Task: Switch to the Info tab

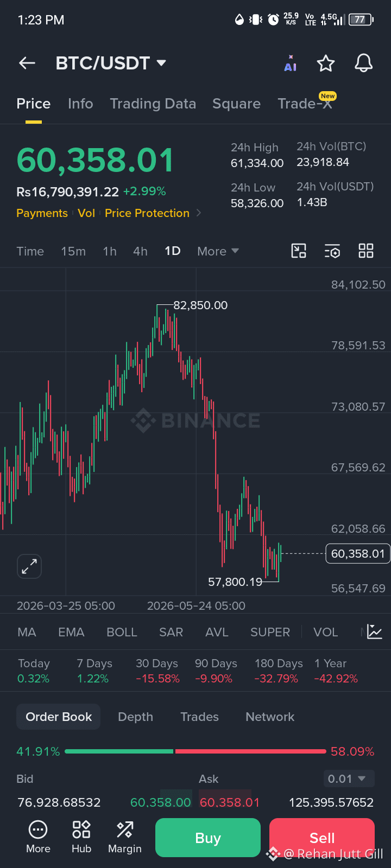Action: pos(80,104)
